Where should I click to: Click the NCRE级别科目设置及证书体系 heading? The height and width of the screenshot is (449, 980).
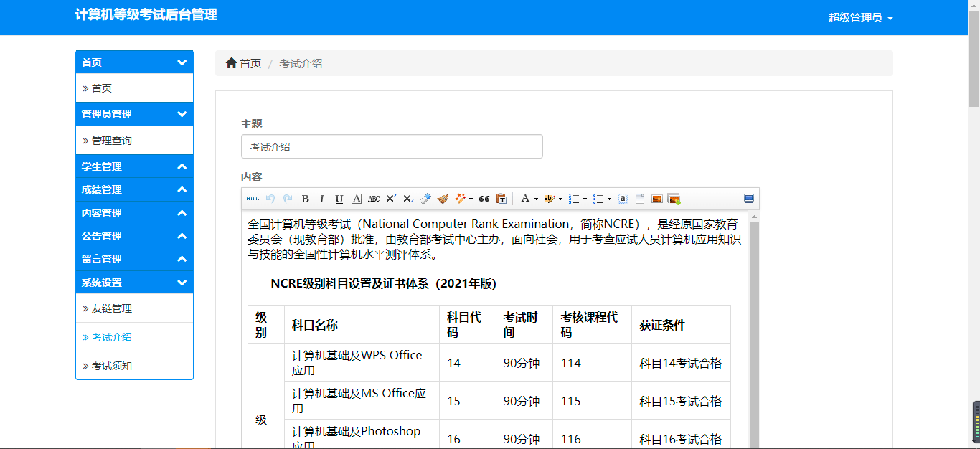383,283
